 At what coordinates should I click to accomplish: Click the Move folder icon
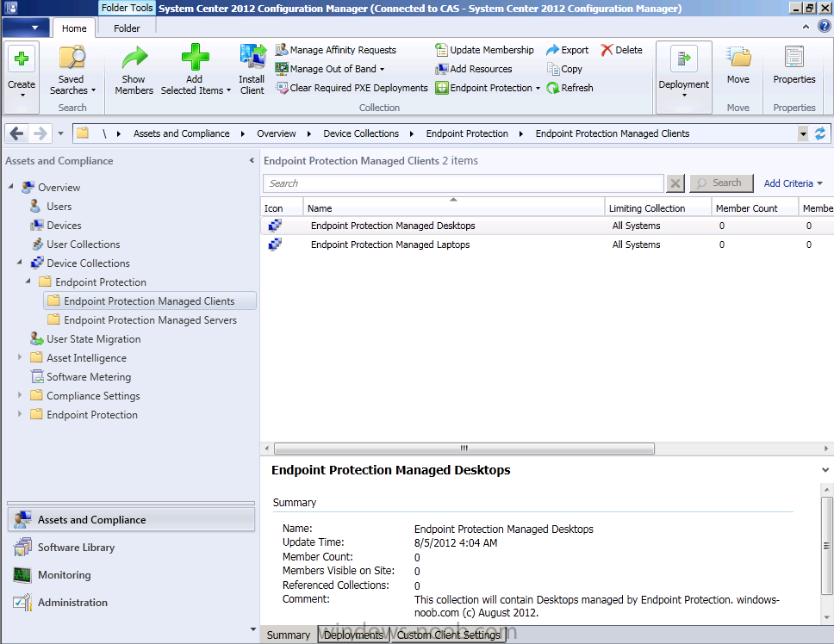738,58
